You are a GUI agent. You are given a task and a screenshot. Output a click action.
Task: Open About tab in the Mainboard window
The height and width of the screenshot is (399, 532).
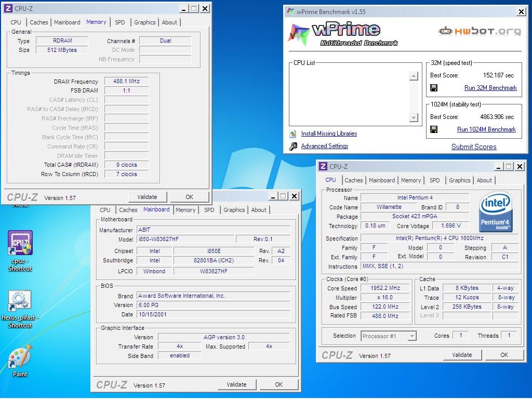pos(259,210)
